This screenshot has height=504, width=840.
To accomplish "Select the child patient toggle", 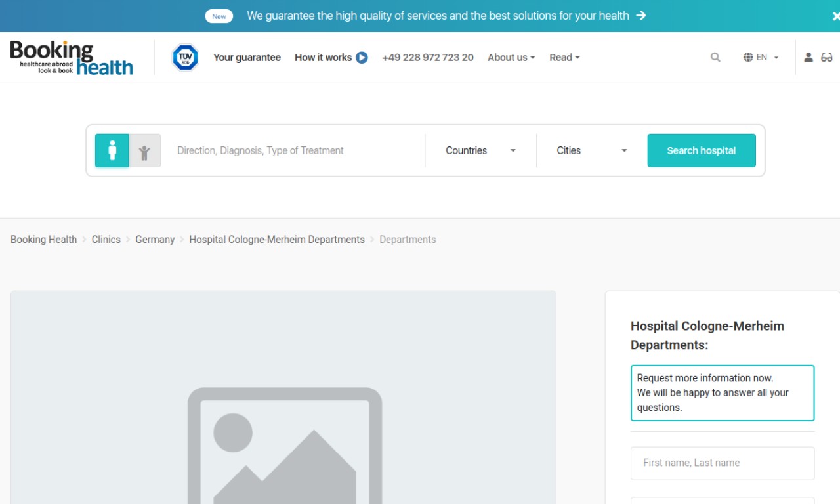I will (x=145, y=150).
